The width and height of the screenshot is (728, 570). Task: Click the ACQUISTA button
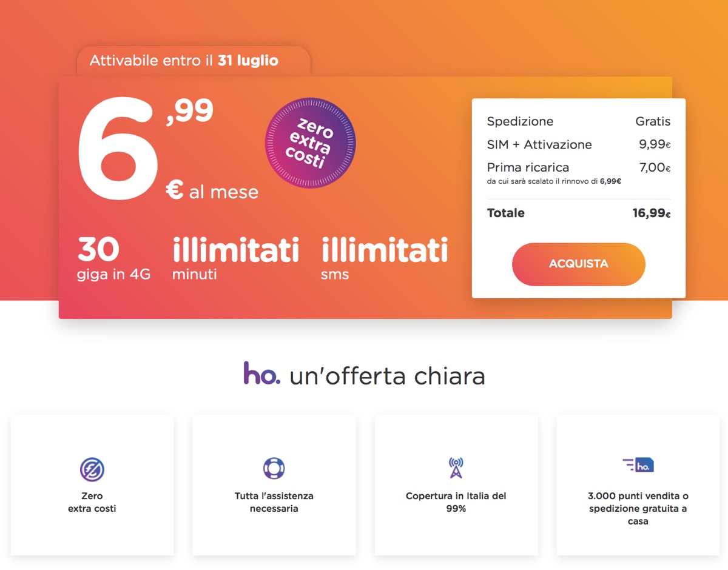click(578, 264)
